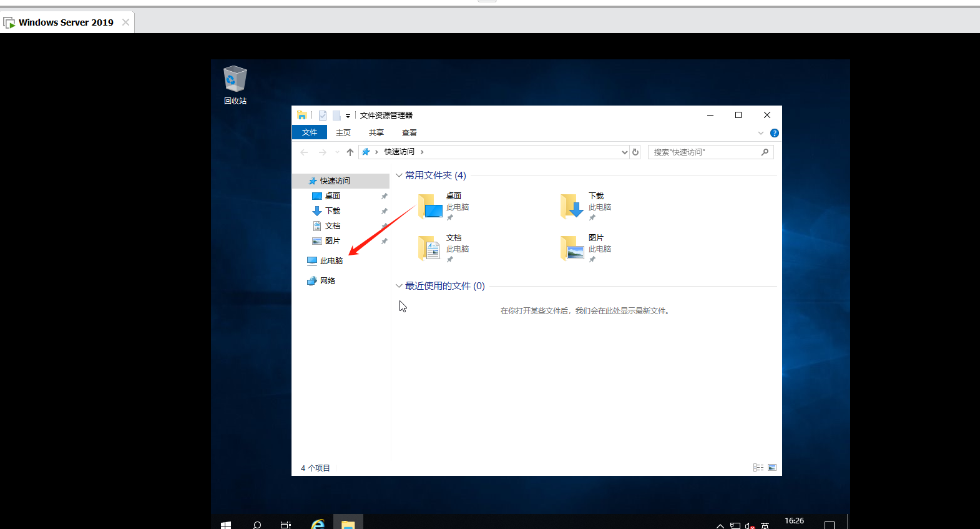
Task: Select the 桌面 folder in frequent folders
Action: tap(444, 207)
